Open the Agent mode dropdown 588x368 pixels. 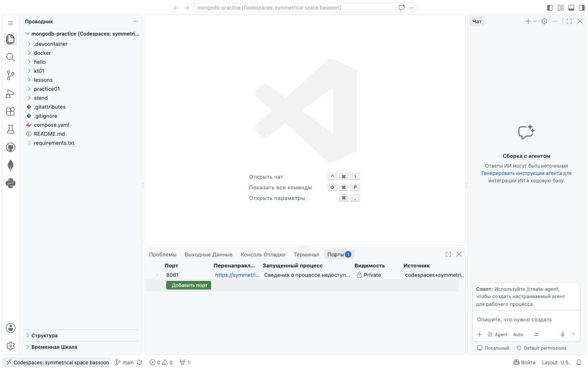[497, 334]
